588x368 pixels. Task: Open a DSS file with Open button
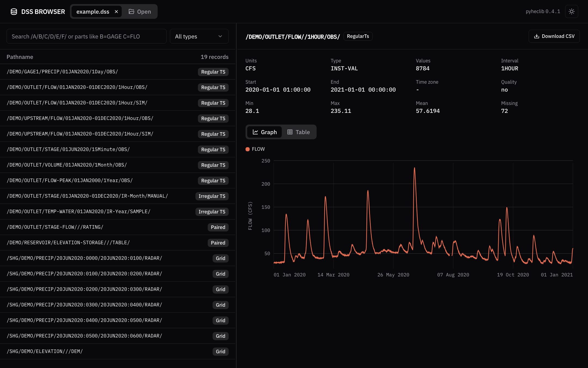click(x=140, y=11)
